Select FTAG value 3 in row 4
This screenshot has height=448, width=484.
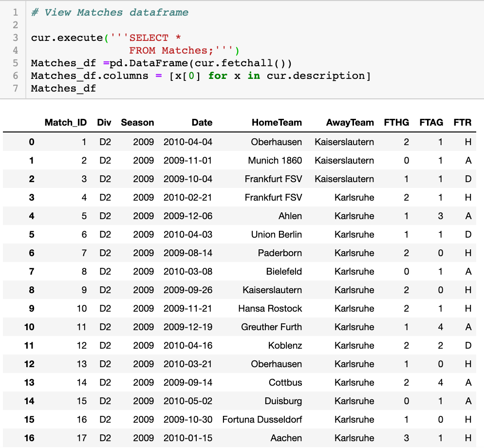[x=441, y=216]
